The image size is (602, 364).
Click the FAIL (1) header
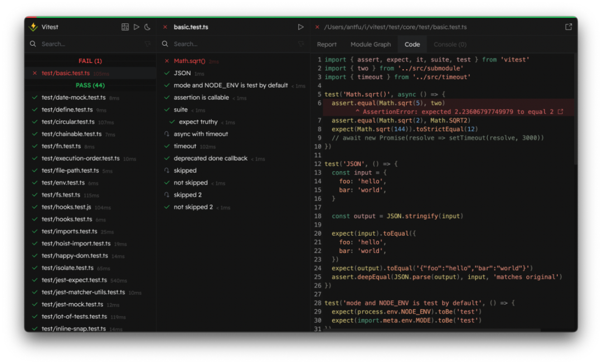90,61
